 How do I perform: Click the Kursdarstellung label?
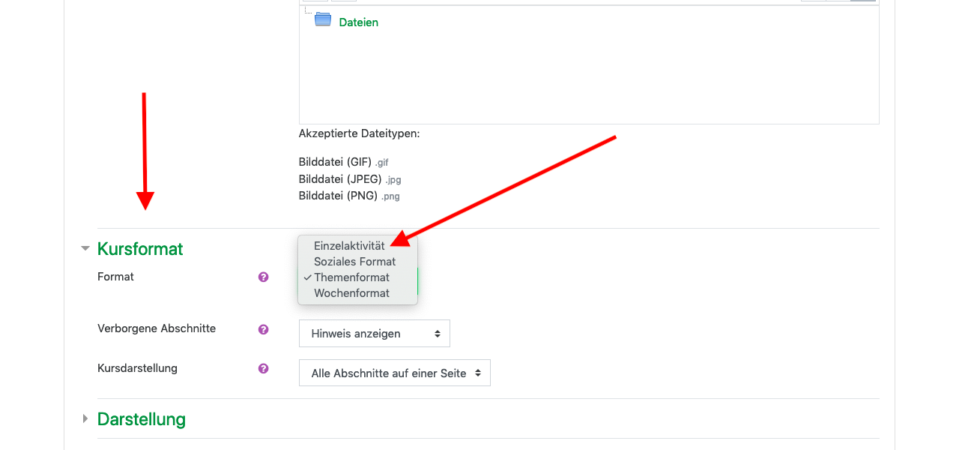coord(137,368)
